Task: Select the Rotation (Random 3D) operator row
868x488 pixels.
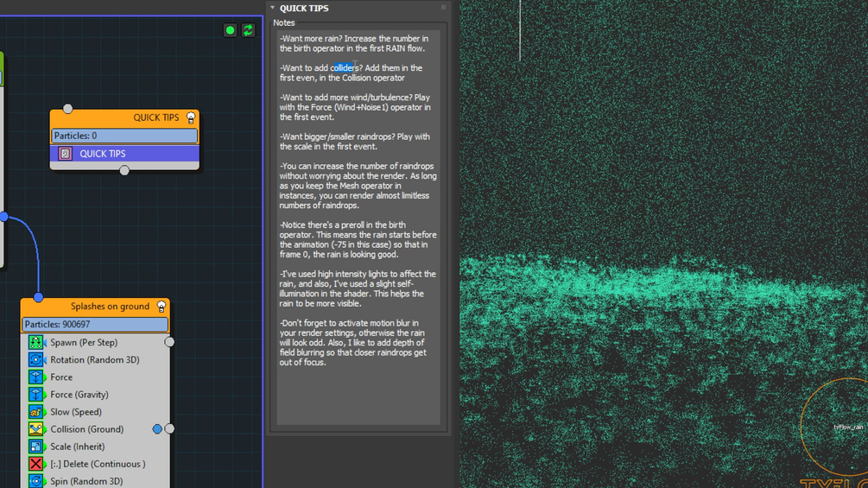Action: (95, 359)
